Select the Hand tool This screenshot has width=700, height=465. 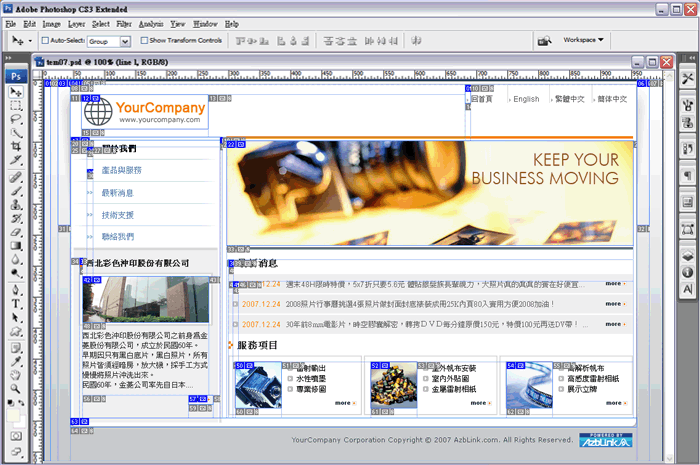16,374
